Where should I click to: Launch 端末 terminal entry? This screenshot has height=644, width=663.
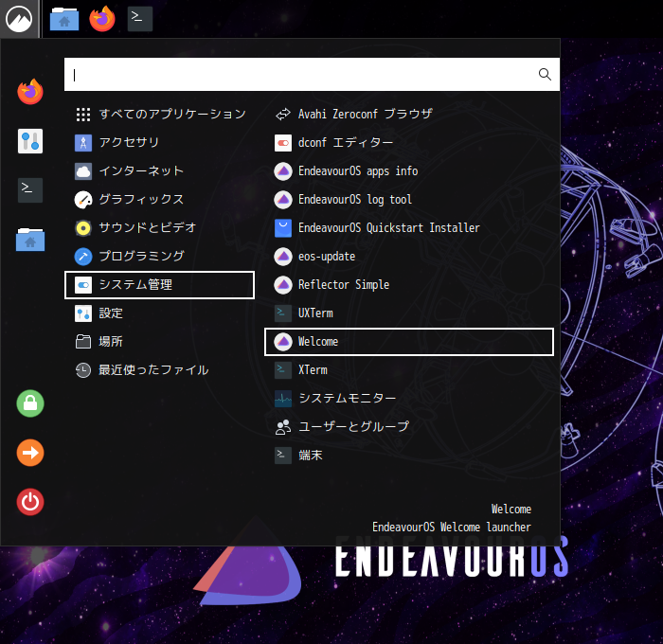[409, 456]
